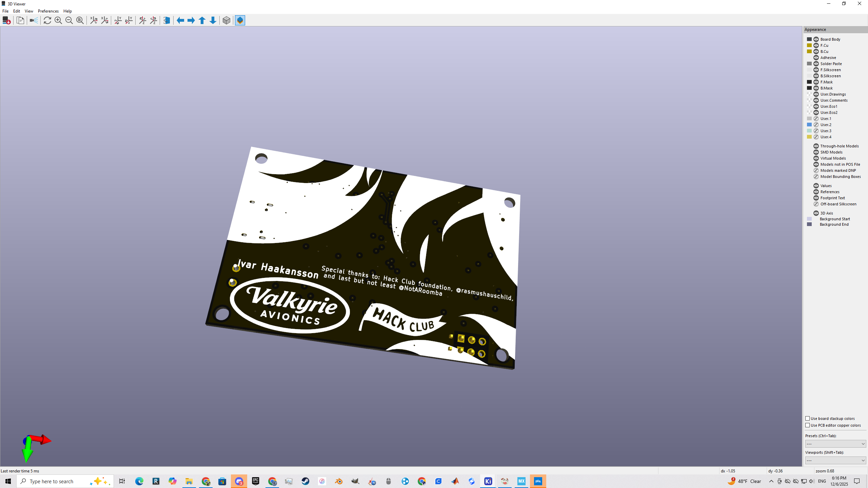Copy 3D image to clipboard
This screenshot has width=868, height=488.
(20, 21)
